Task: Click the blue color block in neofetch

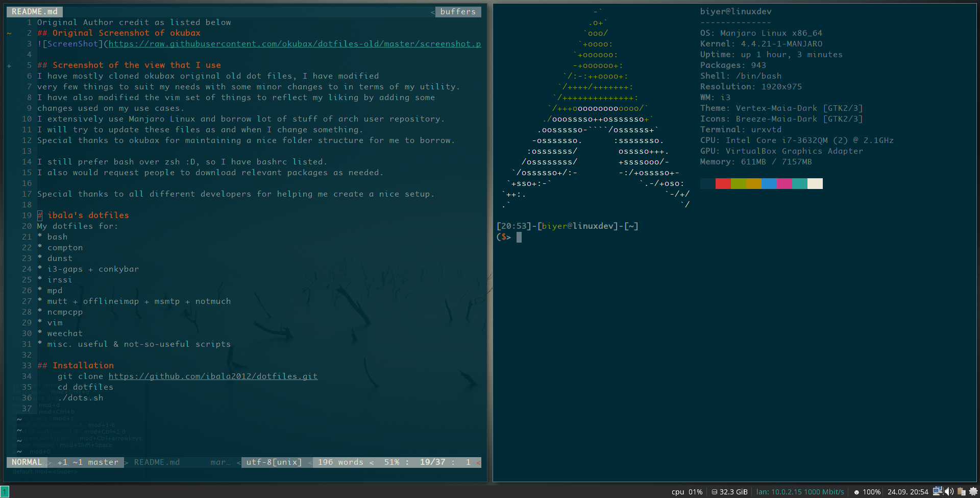Action: pyautogui.click(x=769, y=184)
